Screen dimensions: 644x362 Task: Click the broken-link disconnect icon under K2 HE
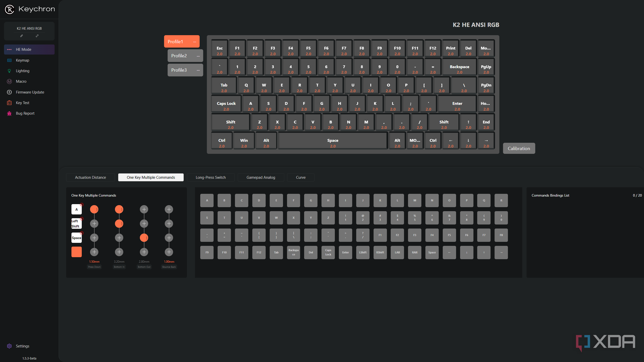click(x=37, y=36)
